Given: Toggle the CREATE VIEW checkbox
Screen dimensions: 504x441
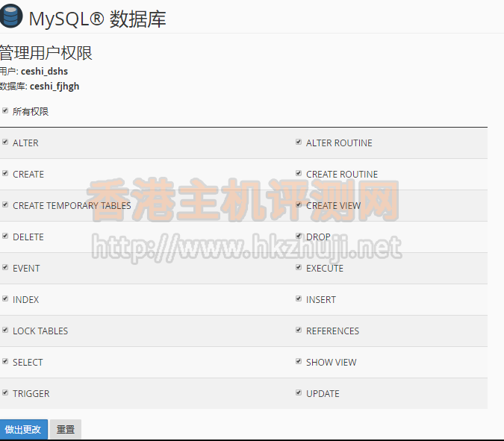Looking at the screenshot, I should tap(299, 204).
